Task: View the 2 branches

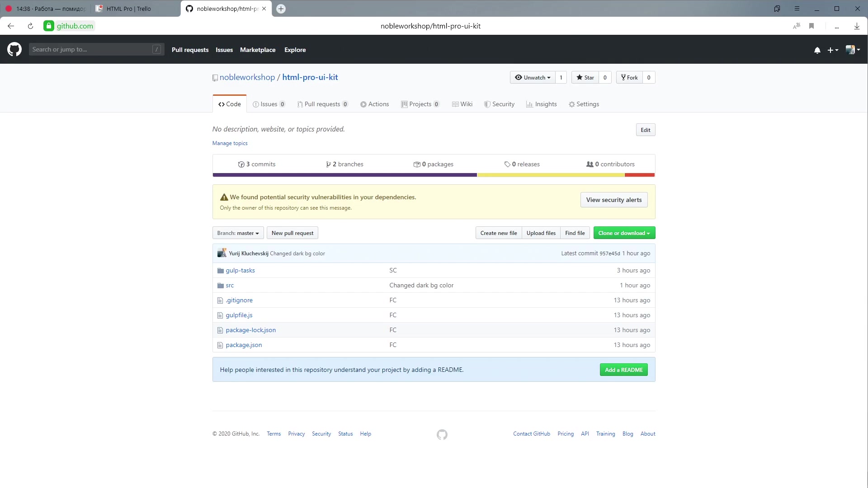Action: point(344,164)
